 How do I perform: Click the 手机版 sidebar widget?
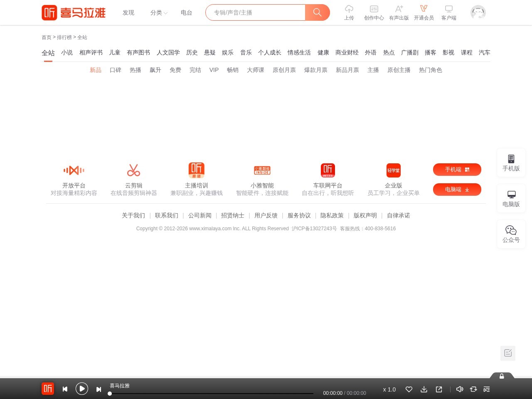tap(511, 163)
